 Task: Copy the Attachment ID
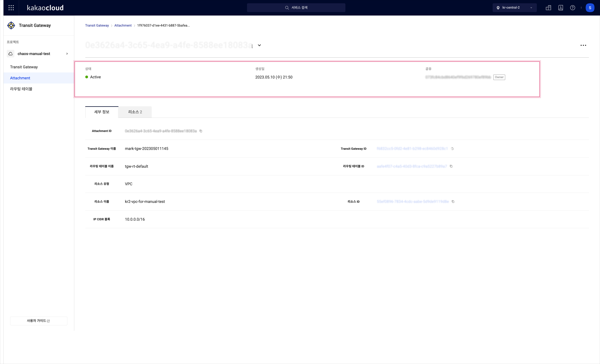tap(201, 131)
